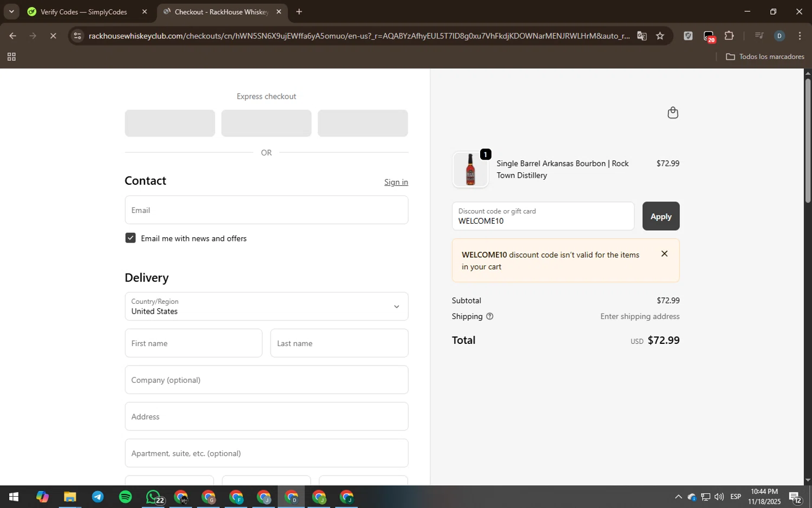Open the shopping bag cart icon

[673, 113]
